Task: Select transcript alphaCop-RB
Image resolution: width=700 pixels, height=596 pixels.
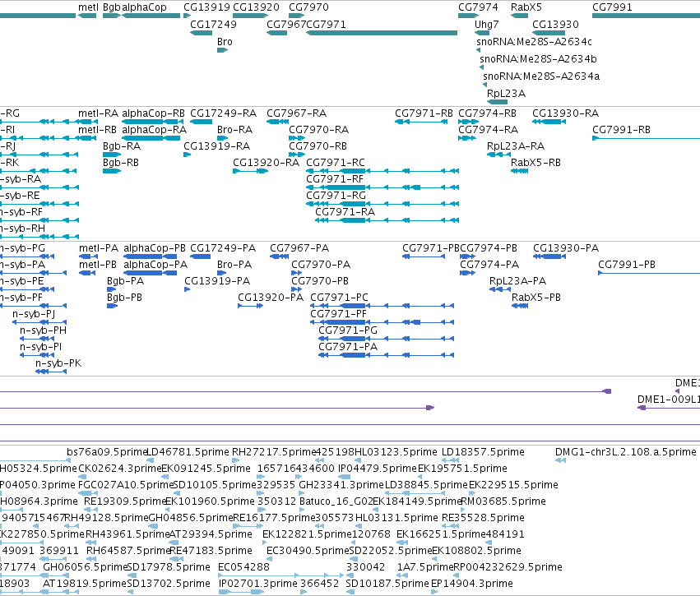Action: pyautogui.click(x=153, y=122)
